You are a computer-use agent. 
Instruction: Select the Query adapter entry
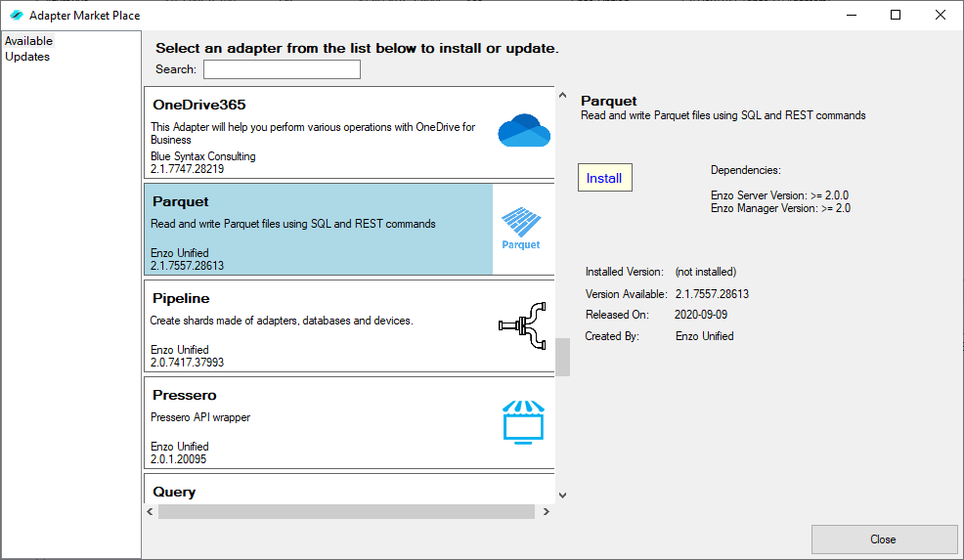tap(349, 489)
